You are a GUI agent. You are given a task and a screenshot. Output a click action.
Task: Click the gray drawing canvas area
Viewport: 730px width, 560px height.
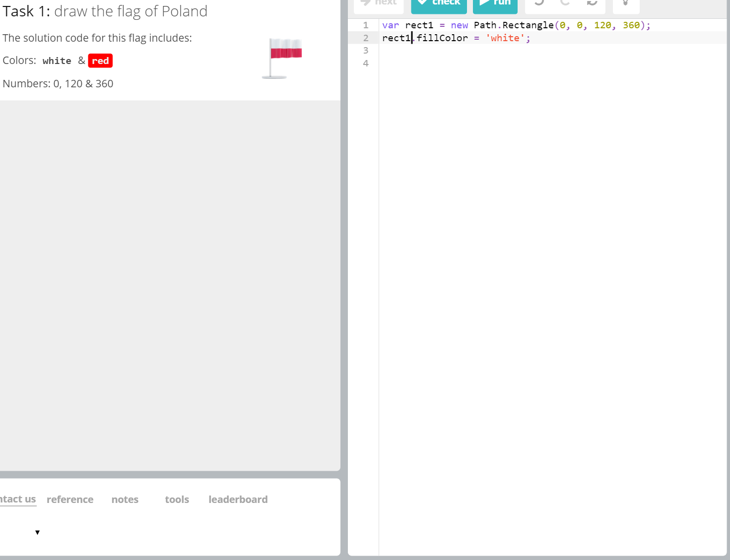(x=170, y=285)
